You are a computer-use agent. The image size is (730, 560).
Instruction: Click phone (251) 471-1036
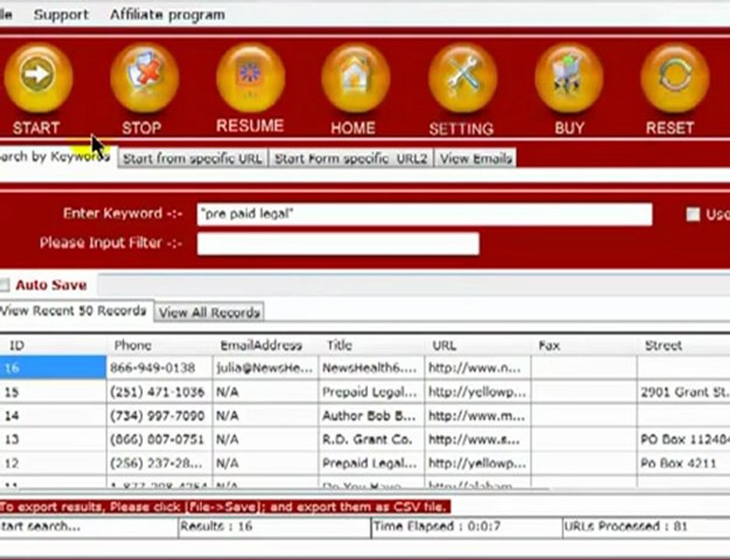tap(159, 392)
